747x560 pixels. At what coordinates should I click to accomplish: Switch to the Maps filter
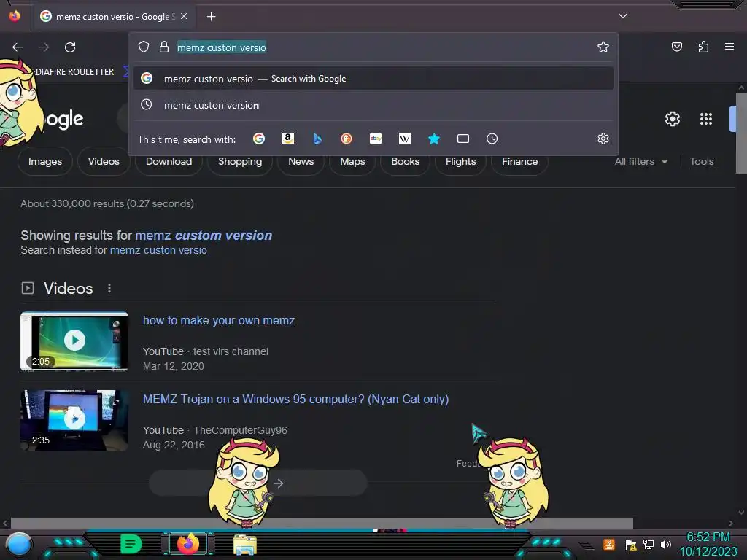[352, 161]
